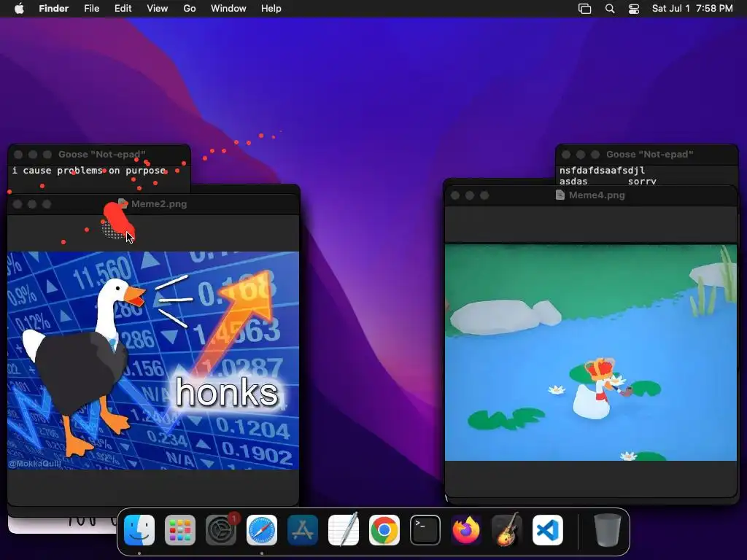
Task: Click the Meme2.png window title
Action: (x=159, y=204)
